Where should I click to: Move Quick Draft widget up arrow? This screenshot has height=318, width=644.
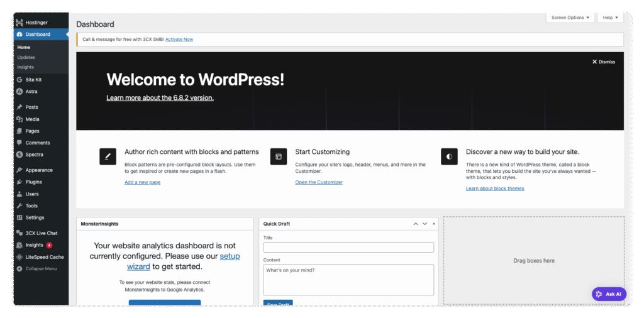(416, 224)
